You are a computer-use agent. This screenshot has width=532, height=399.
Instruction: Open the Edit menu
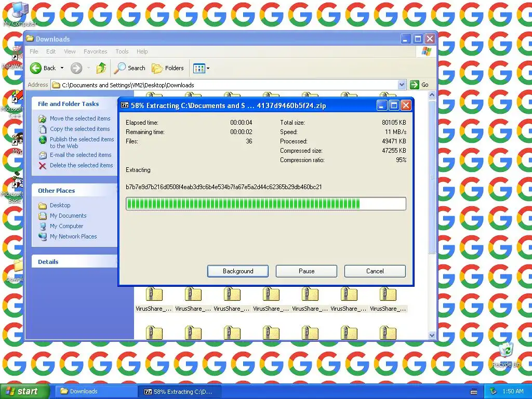point(51,51)
